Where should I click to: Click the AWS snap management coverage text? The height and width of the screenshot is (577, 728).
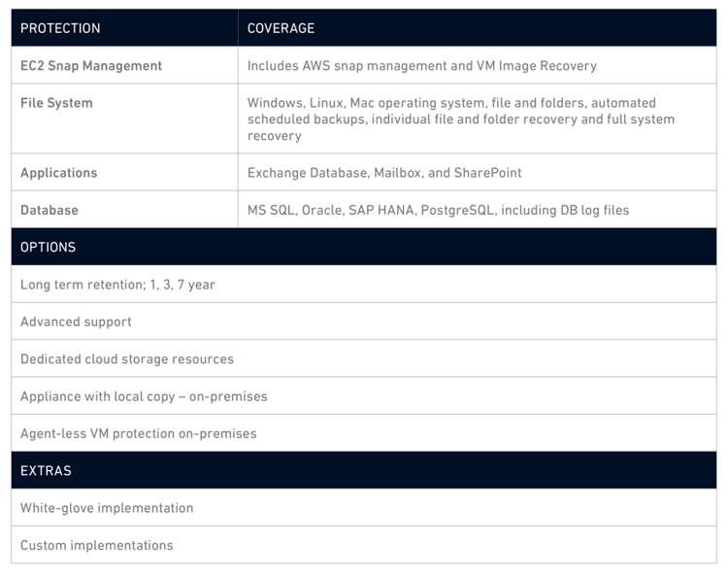click(x=421, y=66)
